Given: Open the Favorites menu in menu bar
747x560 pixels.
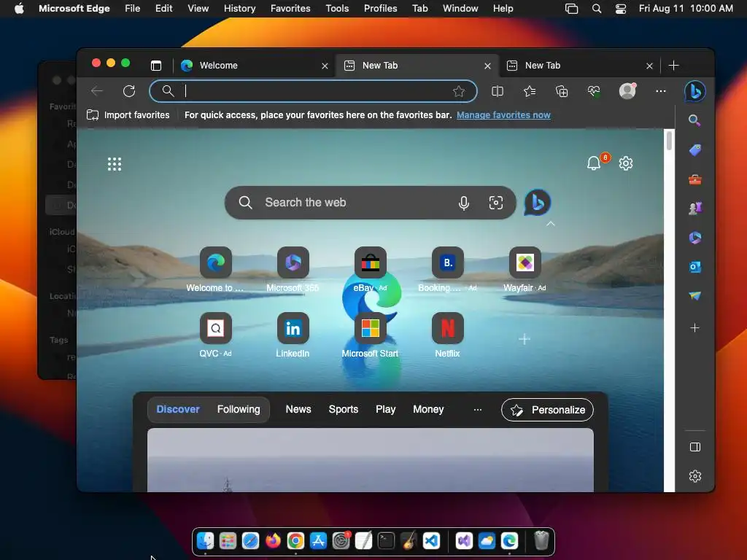Looking at the screenshot, I should click(290, 9).
